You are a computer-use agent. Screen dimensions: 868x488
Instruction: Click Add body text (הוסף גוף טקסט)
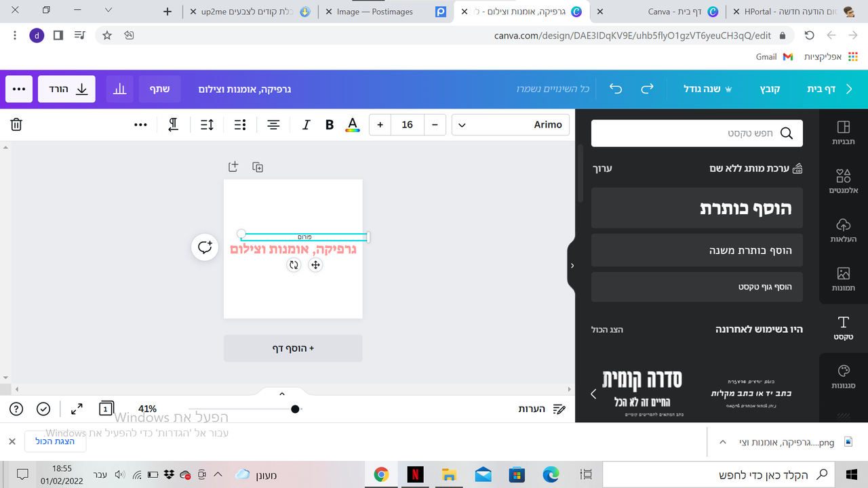coord(697,287)
